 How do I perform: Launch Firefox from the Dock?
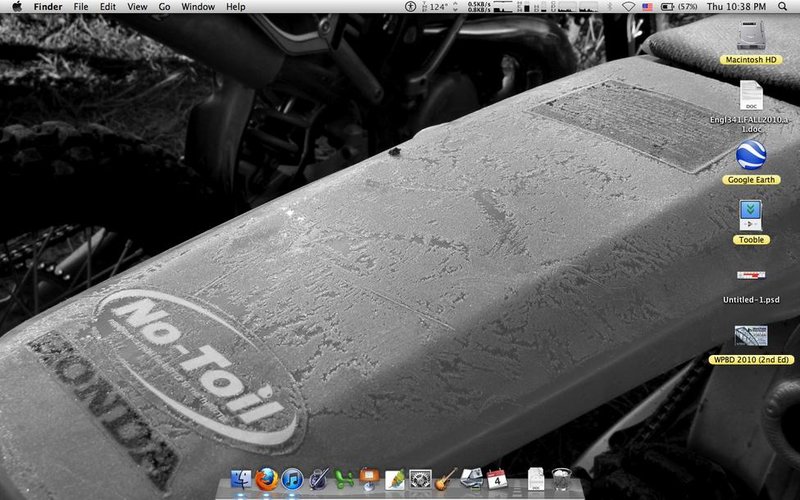(266, 480)
